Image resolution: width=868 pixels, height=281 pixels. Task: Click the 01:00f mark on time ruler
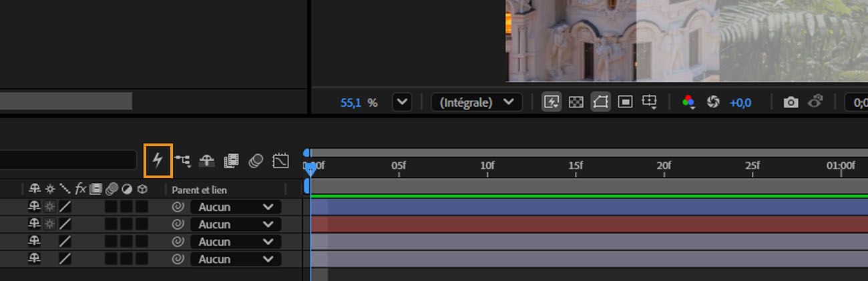click(841, 166)
